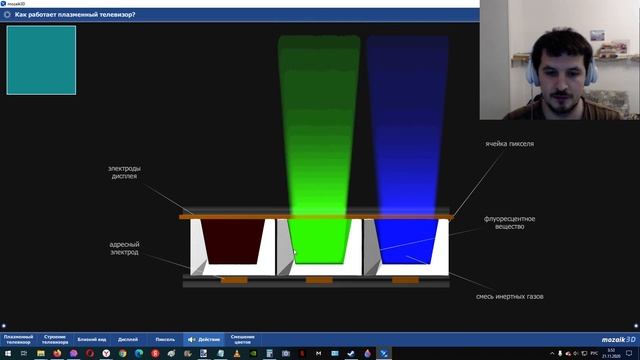Open the Camera taskbar icon

286,353
